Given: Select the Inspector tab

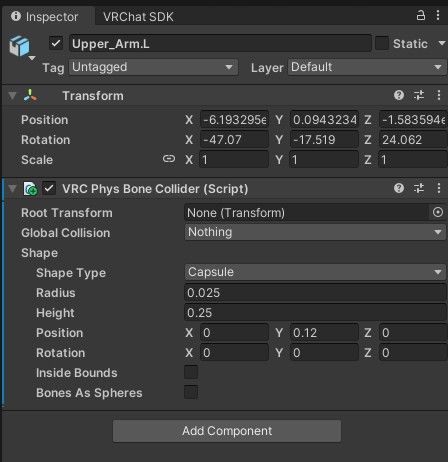Looking at the screenshot, I should pos(45,17).
